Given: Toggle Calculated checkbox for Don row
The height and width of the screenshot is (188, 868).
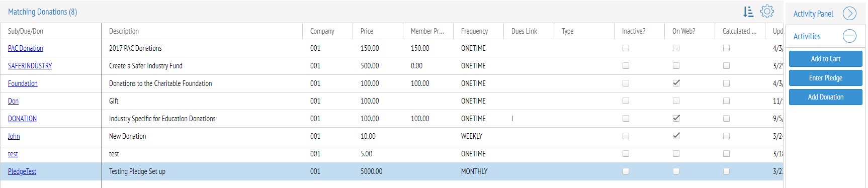Looking at the screenshot, I should coord(726,101).
